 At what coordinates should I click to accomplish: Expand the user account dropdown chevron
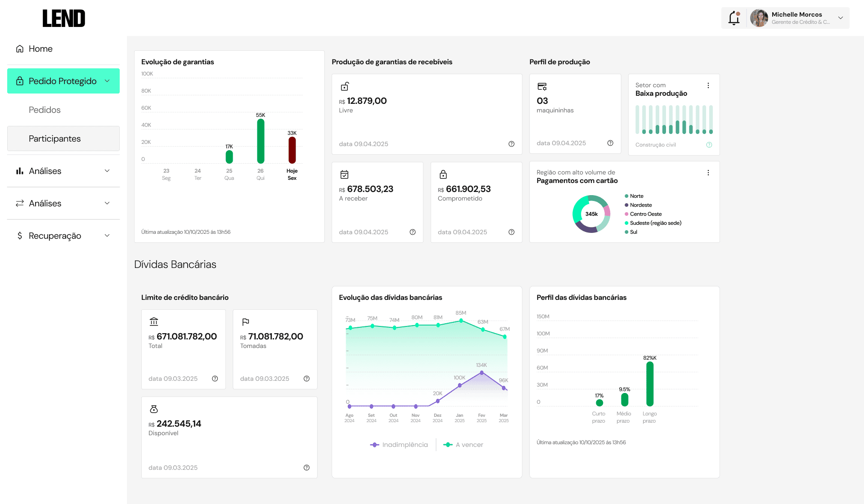840,18
